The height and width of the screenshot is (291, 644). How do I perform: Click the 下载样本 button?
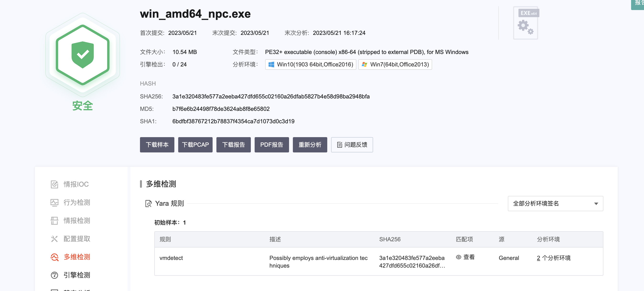(157, 145)
